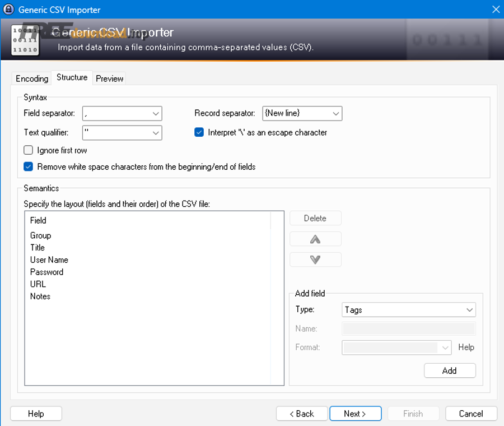The height and width of the screenshot is (426, 504).
Task: Move field down with the down arrow
Action: (x=315, y=260)
